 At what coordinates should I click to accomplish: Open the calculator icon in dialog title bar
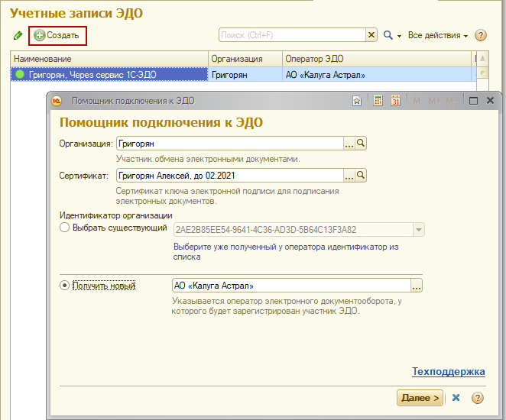[378, 102]
